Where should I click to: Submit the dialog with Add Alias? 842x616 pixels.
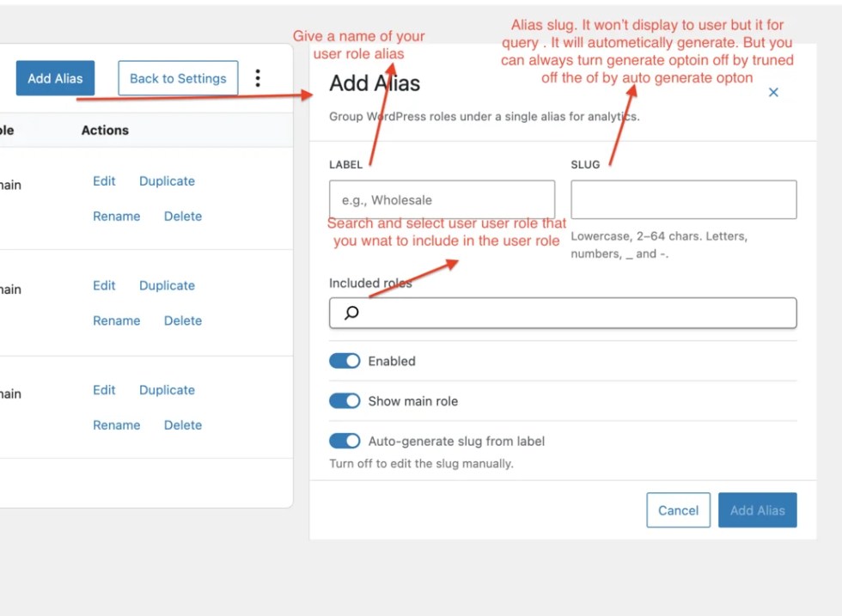coord(757,509)
